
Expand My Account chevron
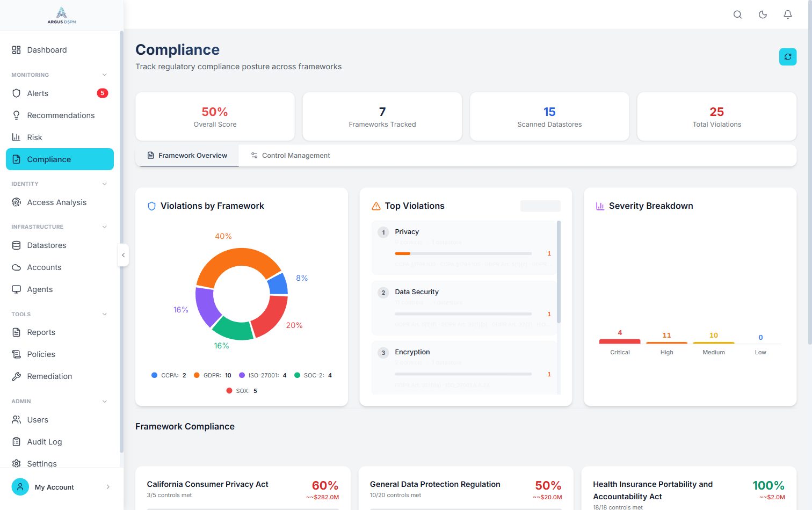108,487
